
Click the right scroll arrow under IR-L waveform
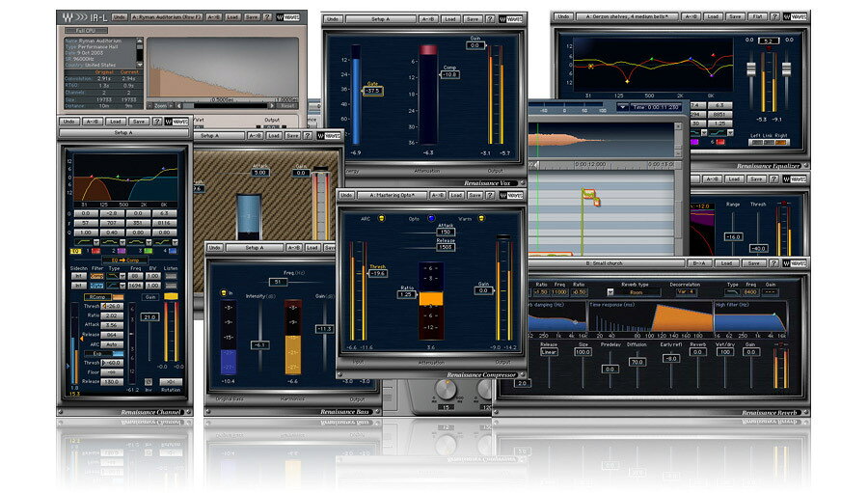271,105
